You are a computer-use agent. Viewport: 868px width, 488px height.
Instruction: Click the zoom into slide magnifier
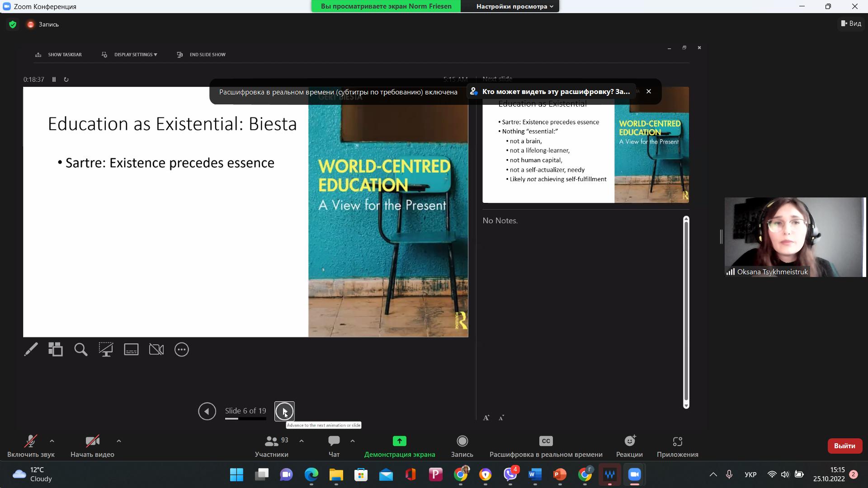click(x=81, y=349)
